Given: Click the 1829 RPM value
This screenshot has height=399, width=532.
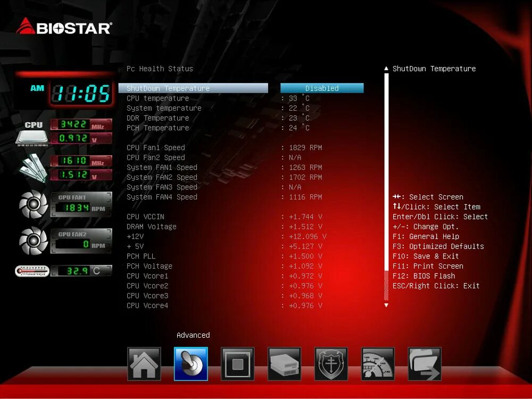Looking at the screenshot, I should pos(305,147).
